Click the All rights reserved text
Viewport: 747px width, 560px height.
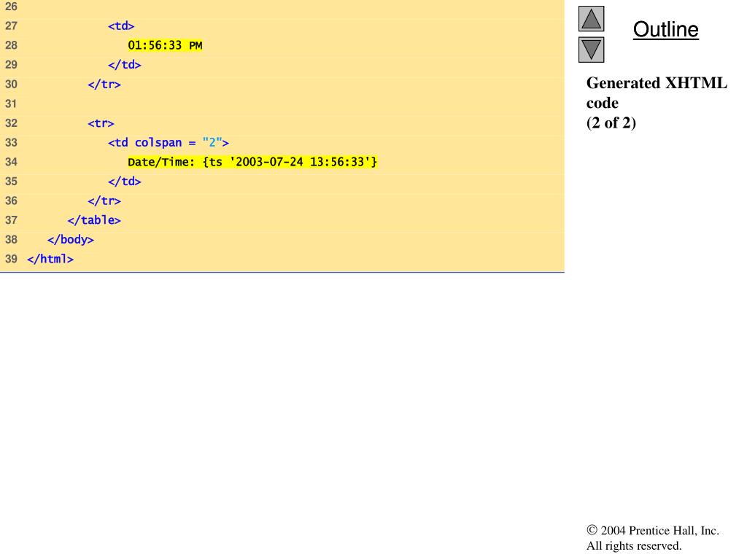coord(634,545)
